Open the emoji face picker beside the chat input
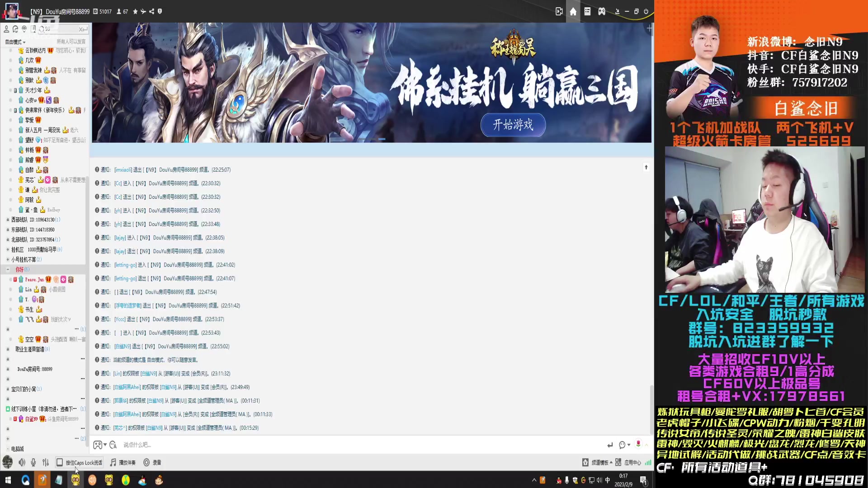 click(x=622, y=445)
